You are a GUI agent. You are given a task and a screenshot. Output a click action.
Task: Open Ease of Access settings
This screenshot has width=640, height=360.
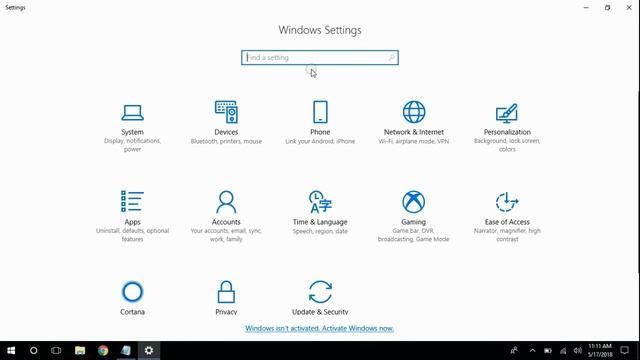507,217
